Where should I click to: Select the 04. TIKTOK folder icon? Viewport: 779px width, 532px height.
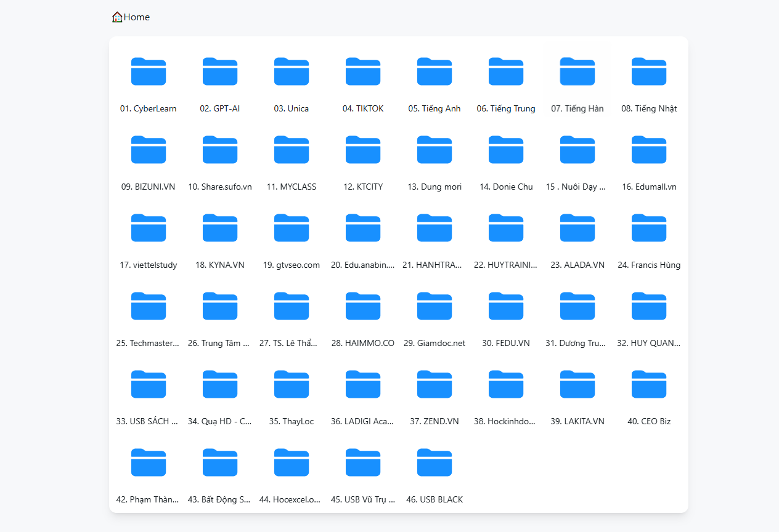tap(363, 71)
